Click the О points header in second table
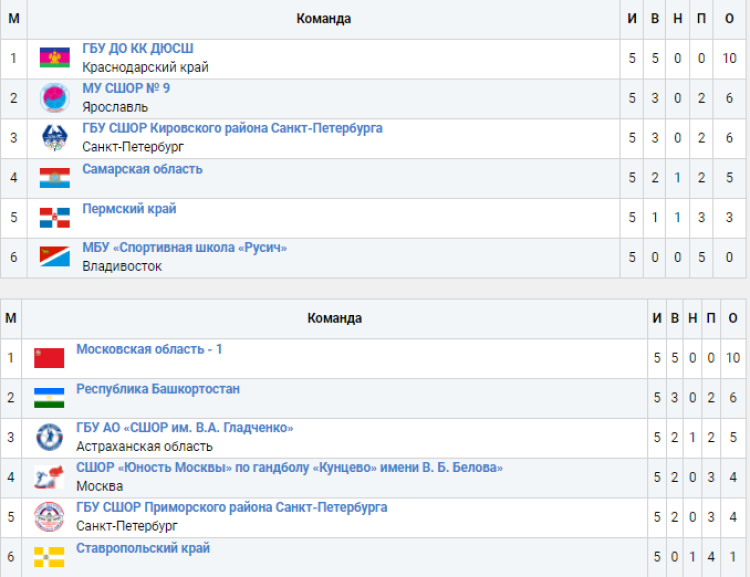750x577 pixels. click(731, 318)
